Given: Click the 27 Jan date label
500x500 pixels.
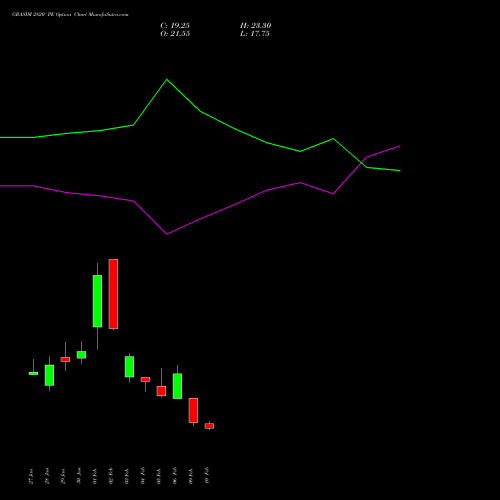Looking at the screenshot, I should click(31, 476).
